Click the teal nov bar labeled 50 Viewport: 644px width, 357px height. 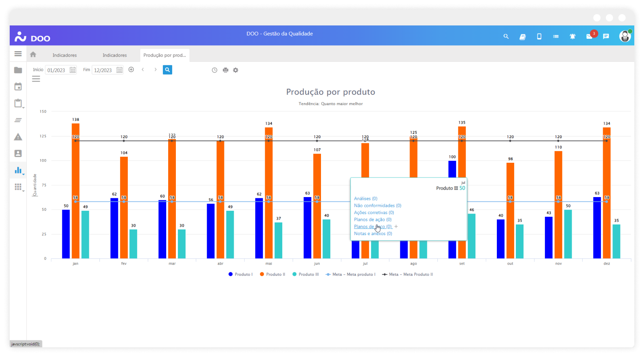point(568,234)
